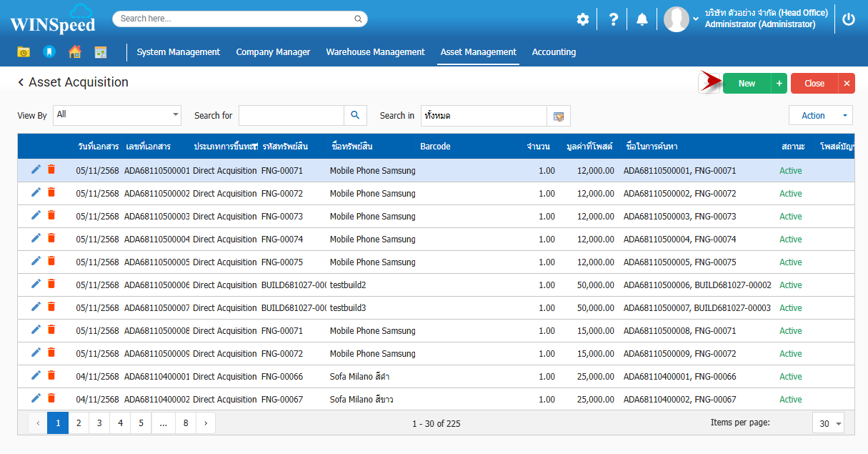
Task: Delete row ADA68110500006 using trash icon
Action: tap(51, 284)
